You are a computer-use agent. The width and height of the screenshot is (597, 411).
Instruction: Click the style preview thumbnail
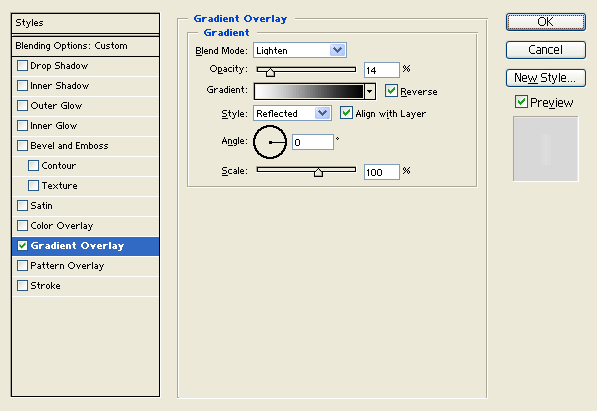(546, 149)
